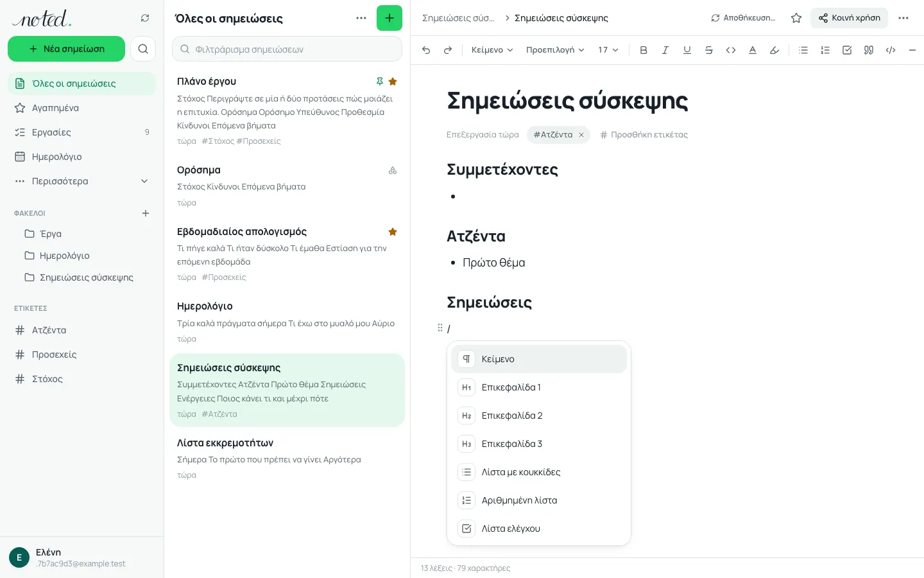
Task: Choose Κείμενο from the slash menu
Action: [x=539, y=359]
